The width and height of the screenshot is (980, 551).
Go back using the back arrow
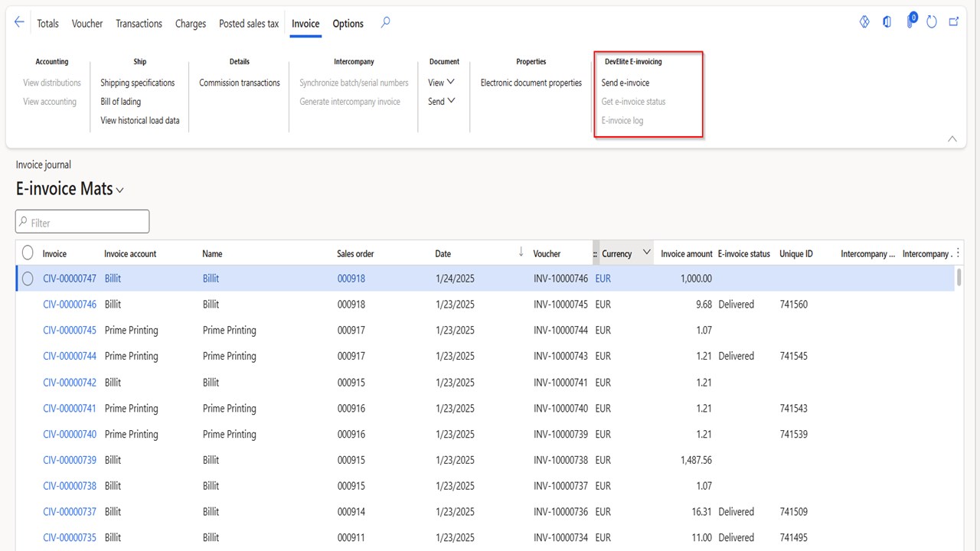pos(19,22)
